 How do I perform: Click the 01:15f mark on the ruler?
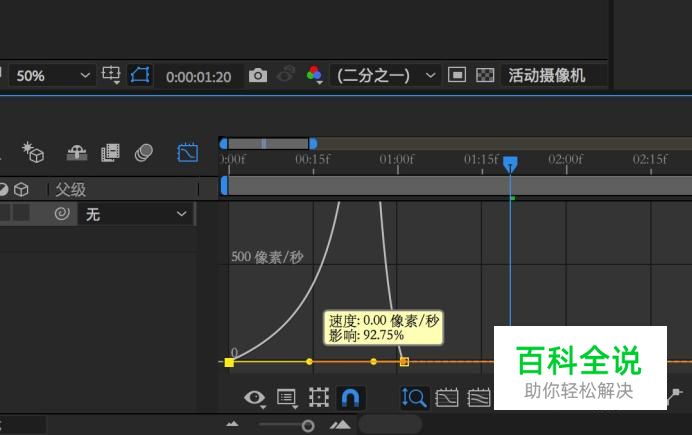(481, 159)
